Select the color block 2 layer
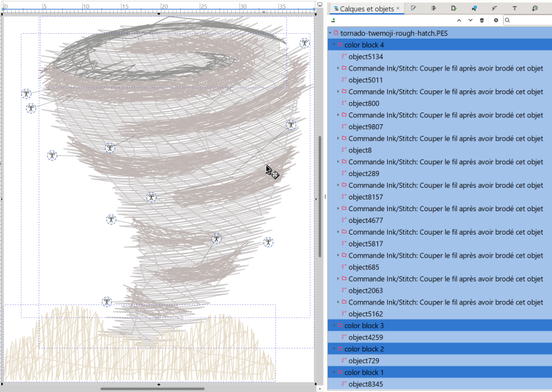This screenshot has width=552, height=392. [x=440, y=349]
